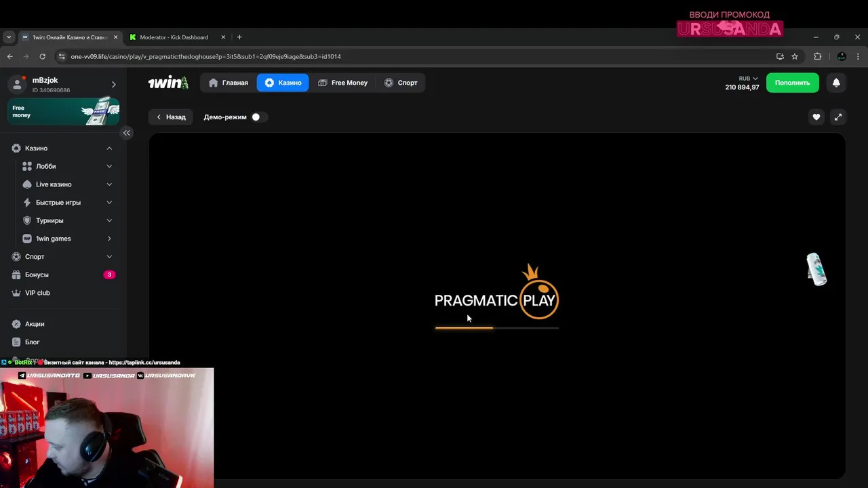Expand the Лобби submenu

click(109, 166)
